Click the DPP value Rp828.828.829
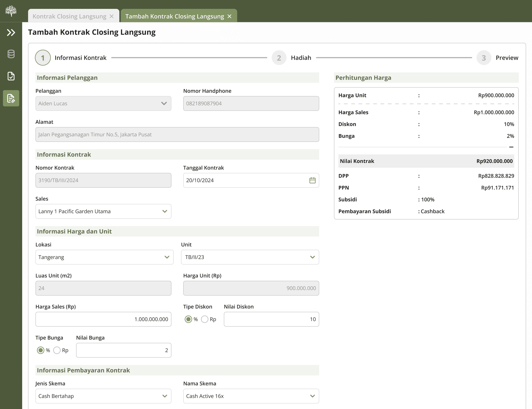This screenshot has width=532, height=409. [496, 176]
